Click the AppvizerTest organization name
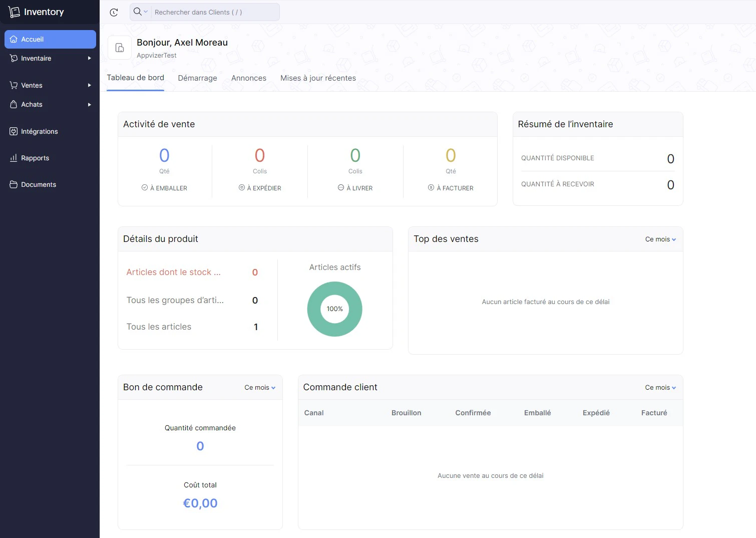 point(157,56)
